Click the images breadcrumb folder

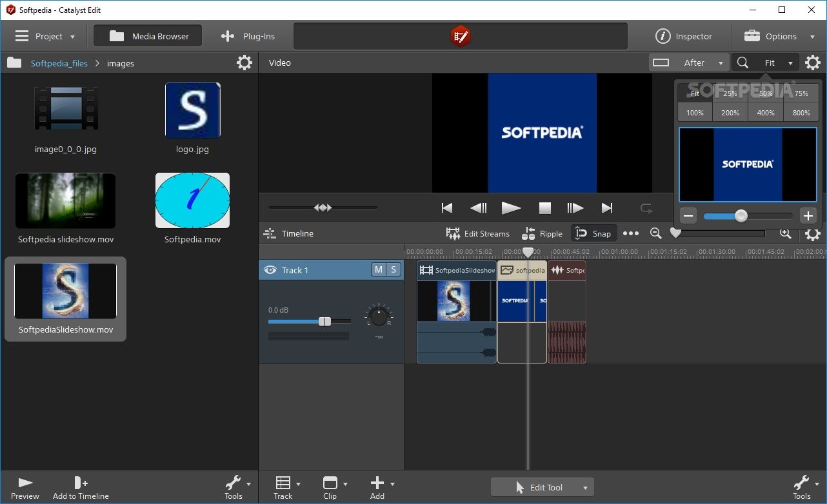pos(121,63)
